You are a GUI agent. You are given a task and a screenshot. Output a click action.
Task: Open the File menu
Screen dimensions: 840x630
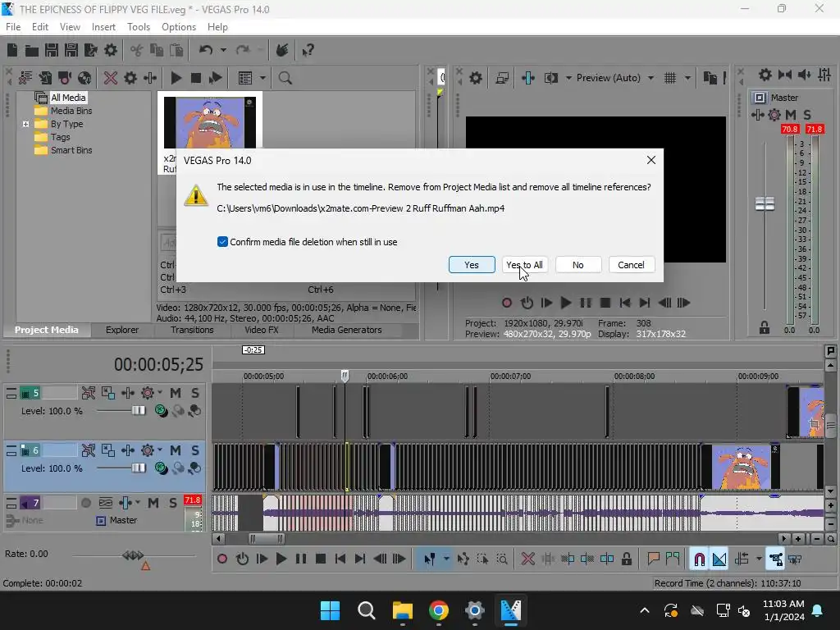pos(13,27)
